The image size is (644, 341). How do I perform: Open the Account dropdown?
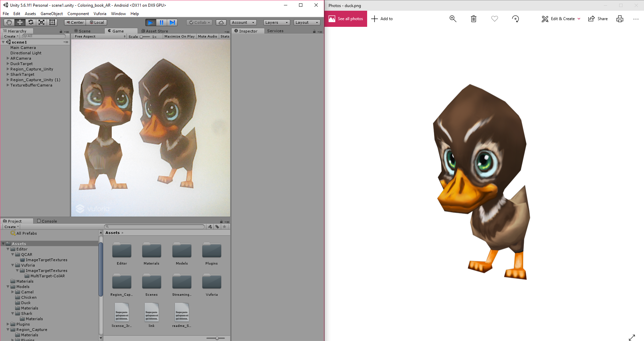243,22
